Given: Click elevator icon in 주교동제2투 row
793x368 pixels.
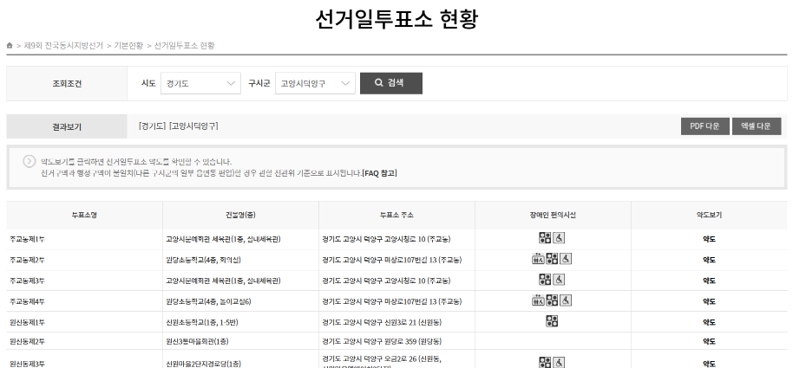Looking at the screenshot, I should (x=538, y=259).
